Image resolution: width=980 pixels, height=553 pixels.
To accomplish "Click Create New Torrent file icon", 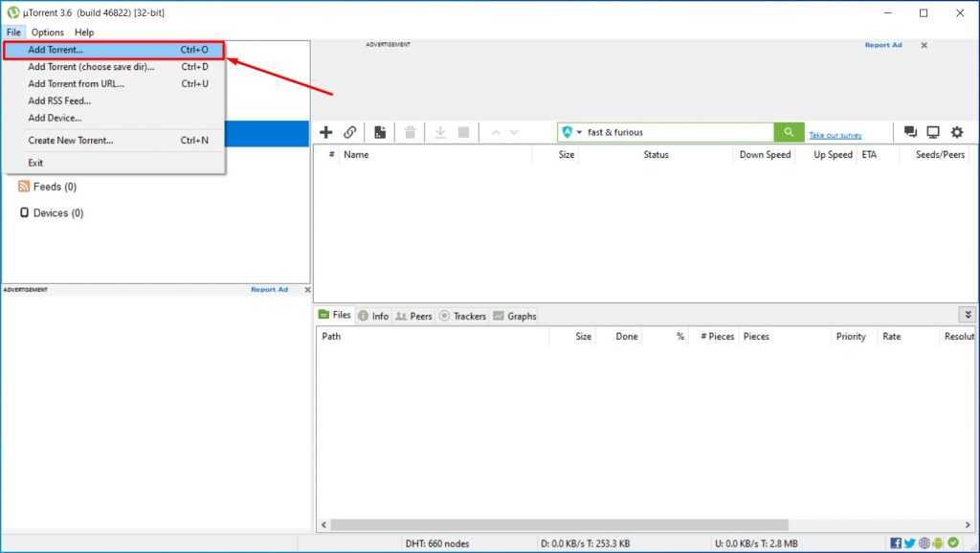I will click(x=379, y=132).
